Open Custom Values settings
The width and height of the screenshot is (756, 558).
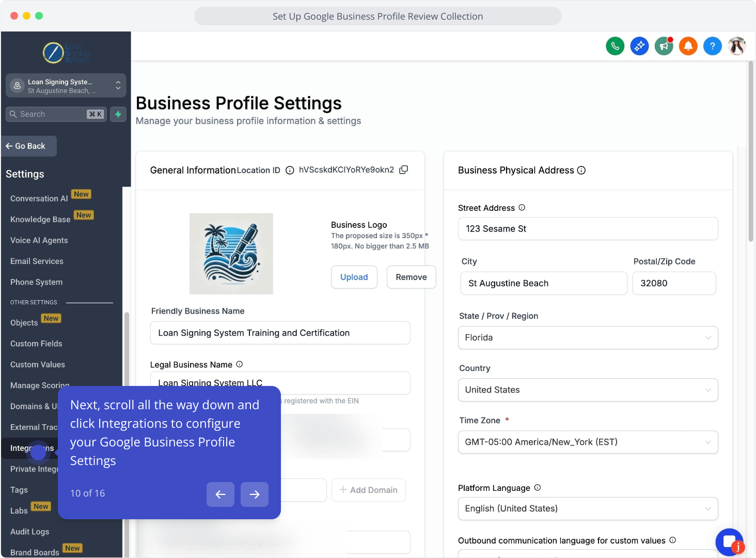(x=38, y=365)
